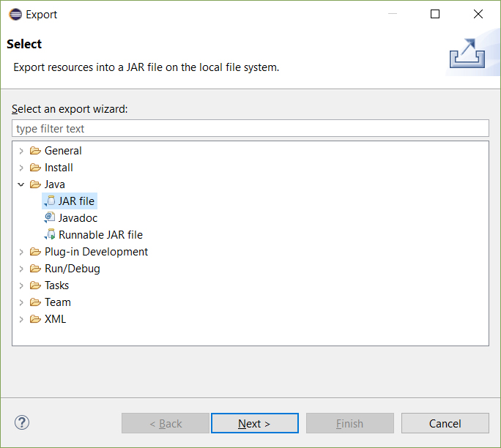The height and width of the screenshot is (448, 501).
Task: Click the Plug-in Development folder icon
Action: coord(35,252)
